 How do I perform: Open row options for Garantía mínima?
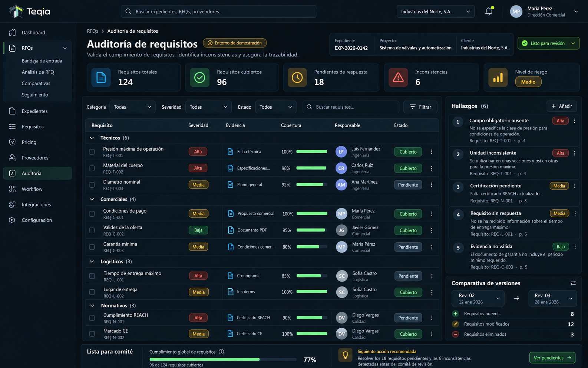(x=432, y=247)
